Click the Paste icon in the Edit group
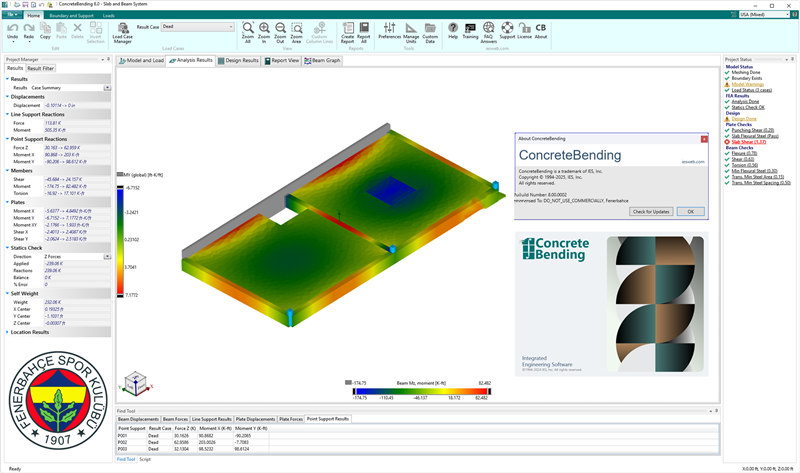The width and height of the screenshot is (800, 473). pos(62,28)
